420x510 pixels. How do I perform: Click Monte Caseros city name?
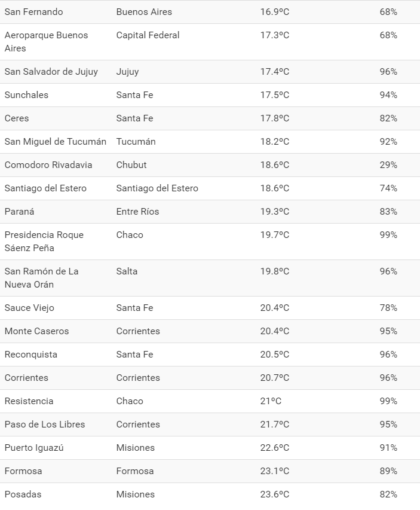tap(36, 331)
